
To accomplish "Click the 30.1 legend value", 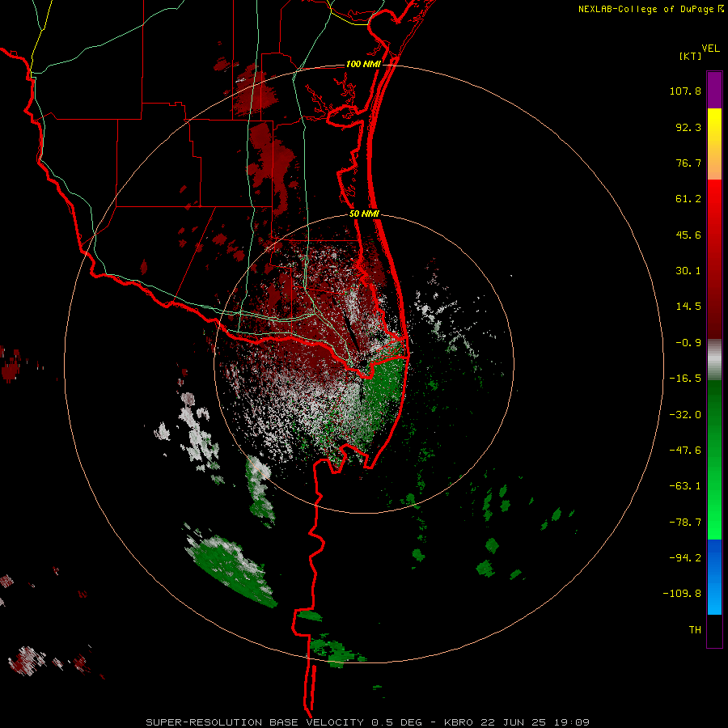I will point(688,271).
